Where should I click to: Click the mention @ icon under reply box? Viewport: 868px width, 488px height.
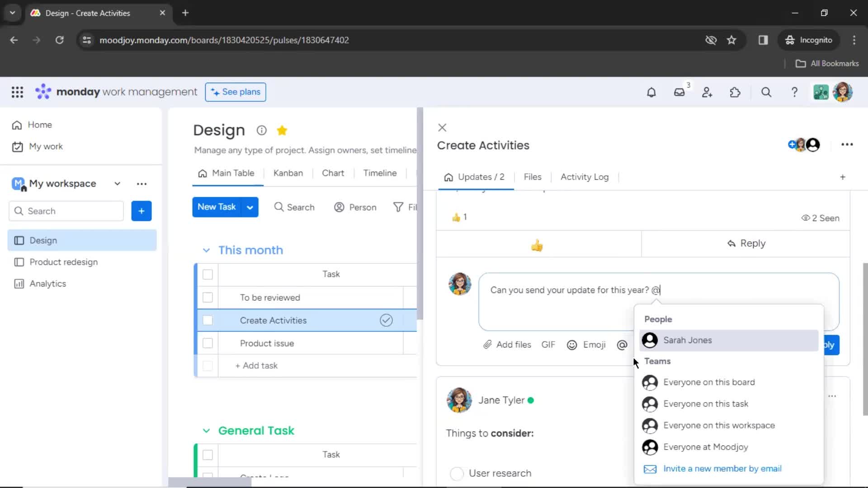(622, 345)
